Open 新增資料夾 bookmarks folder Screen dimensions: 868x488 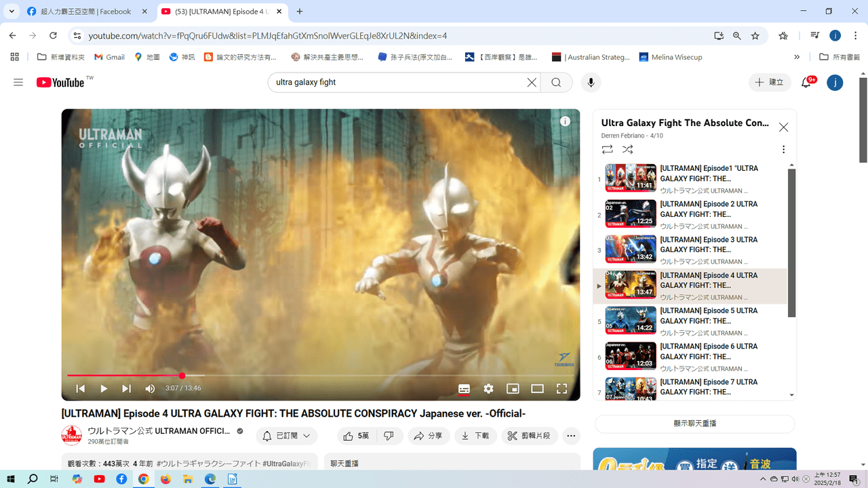[x=61, y=57]
